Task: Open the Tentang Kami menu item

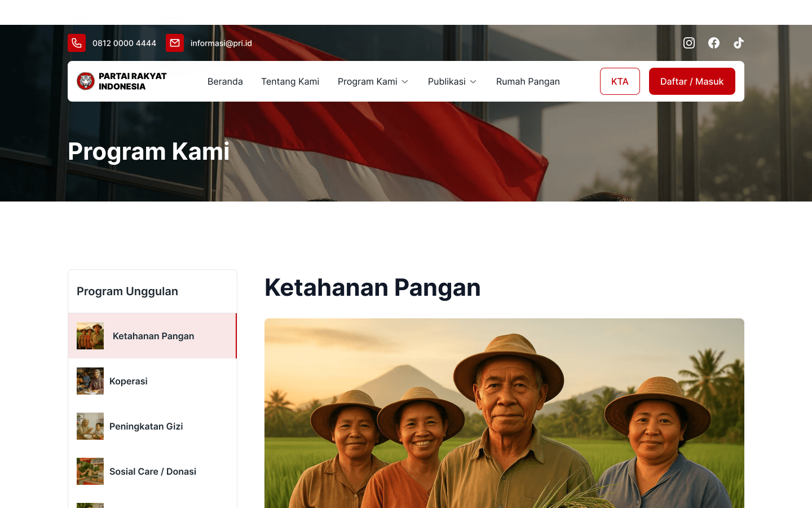Action: [x=290, y=81]
